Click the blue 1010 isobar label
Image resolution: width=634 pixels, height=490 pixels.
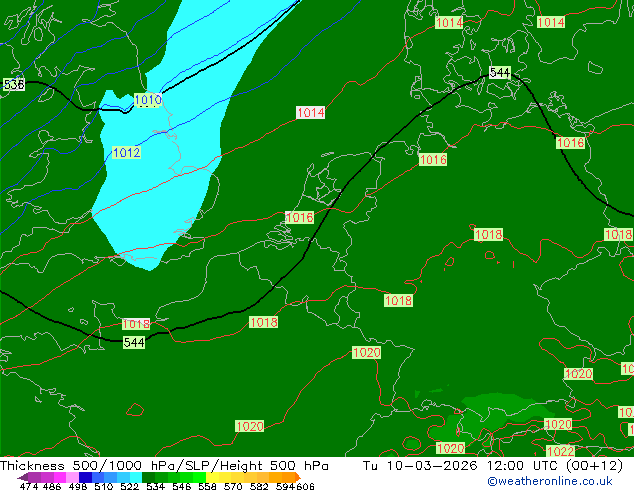[148, 100]
